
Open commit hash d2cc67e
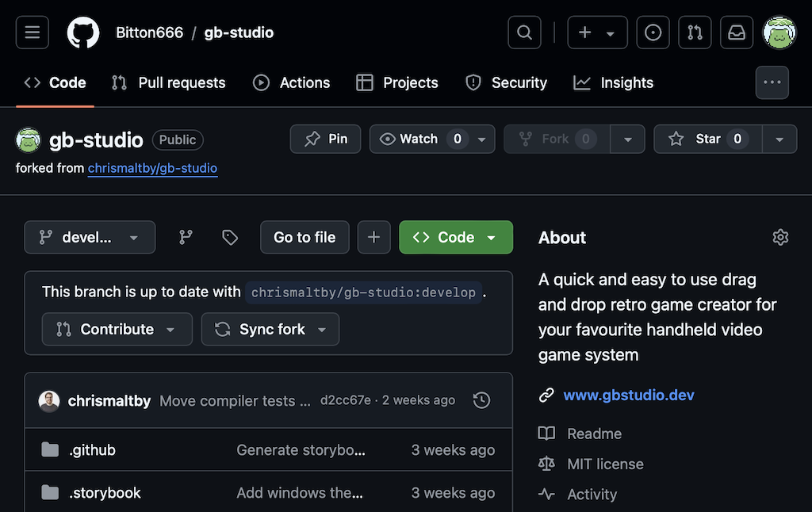346,400
